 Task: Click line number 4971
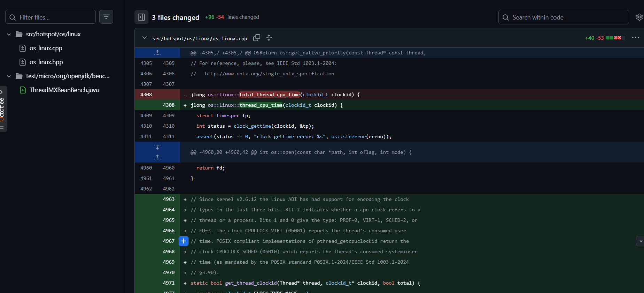click(169, 283)
